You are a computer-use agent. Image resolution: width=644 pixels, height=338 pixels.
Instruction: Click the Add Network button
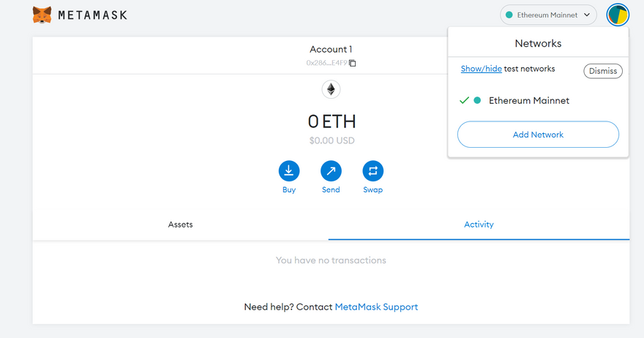pyautogui.click(x=538, y=135)
